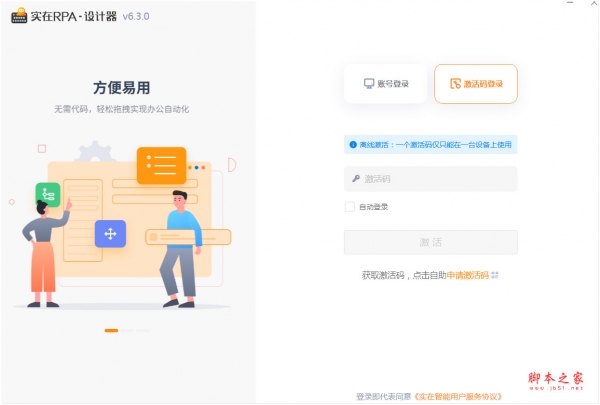Click the 激活 button

tap(430, 242)
